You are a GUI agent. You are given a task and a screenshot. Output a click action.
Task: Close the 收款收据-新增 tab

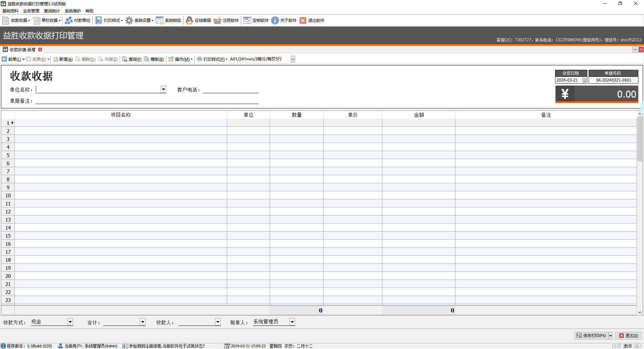pyautogui.click(x=40, y=50)
